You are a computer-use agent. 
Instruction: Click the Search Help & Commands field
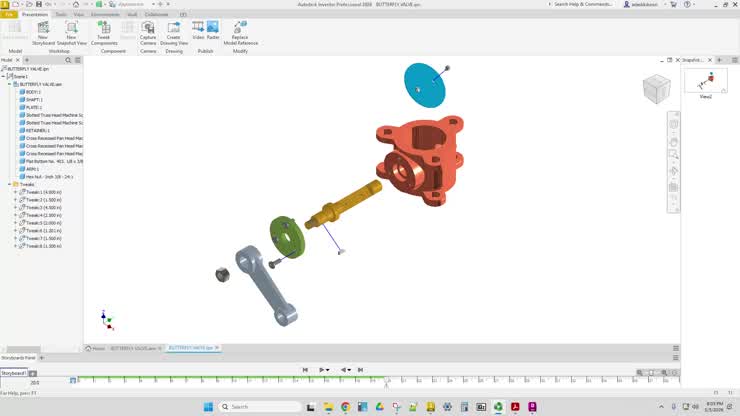pos(583,4)
